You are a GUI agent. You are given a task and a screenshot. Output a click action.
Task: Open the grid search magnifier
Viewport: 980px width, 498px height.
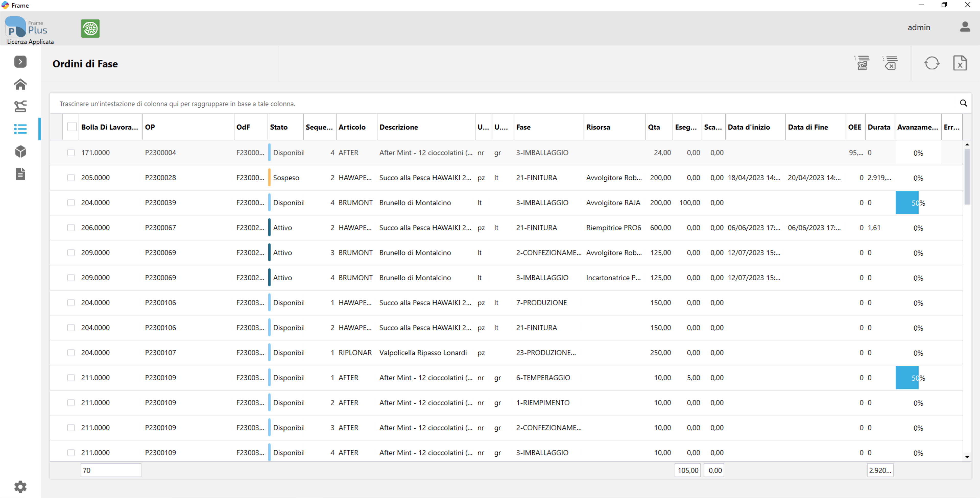click(963, 103)
